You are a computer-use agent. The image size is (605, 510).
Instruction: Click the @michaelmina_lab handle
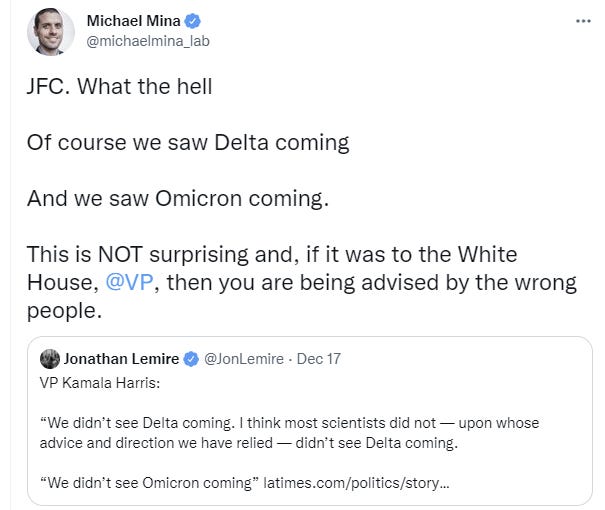(x=149, y=41)
